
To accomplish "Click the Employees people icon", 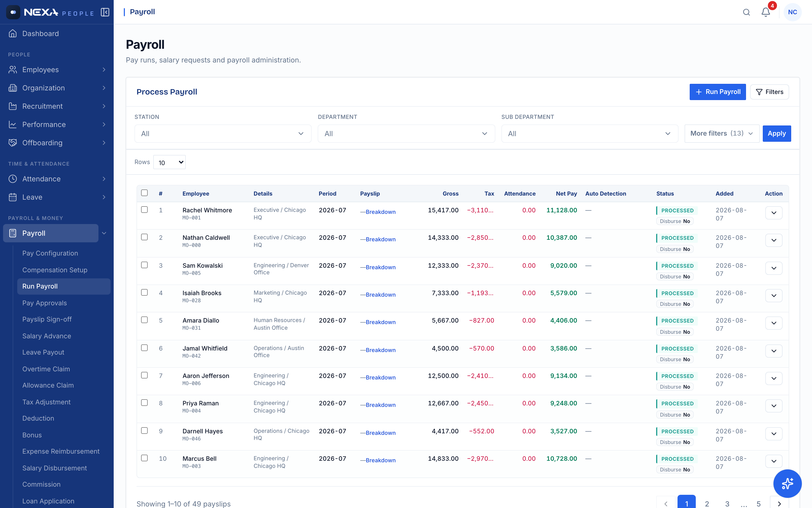I will click(13, 70).
